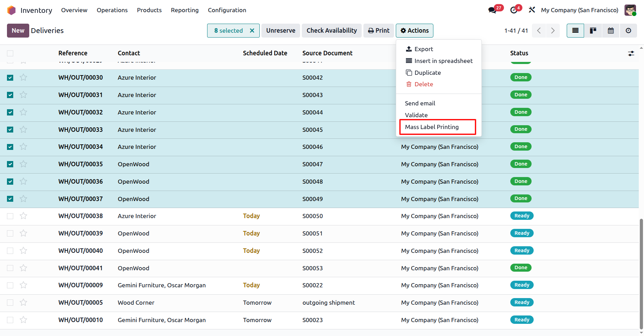The height and width of the screenshot is (336, 644).
Task: Clear the 8 selected records
Action: click(x=252, y=31)
